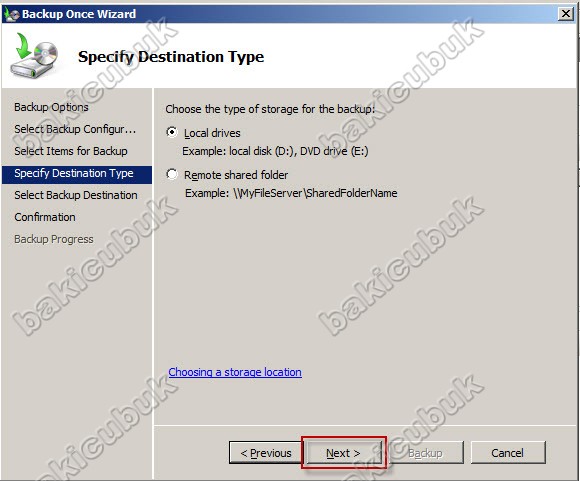Open the Choosing a storage location link
This screenshot has width=580, height=481.
235,372
